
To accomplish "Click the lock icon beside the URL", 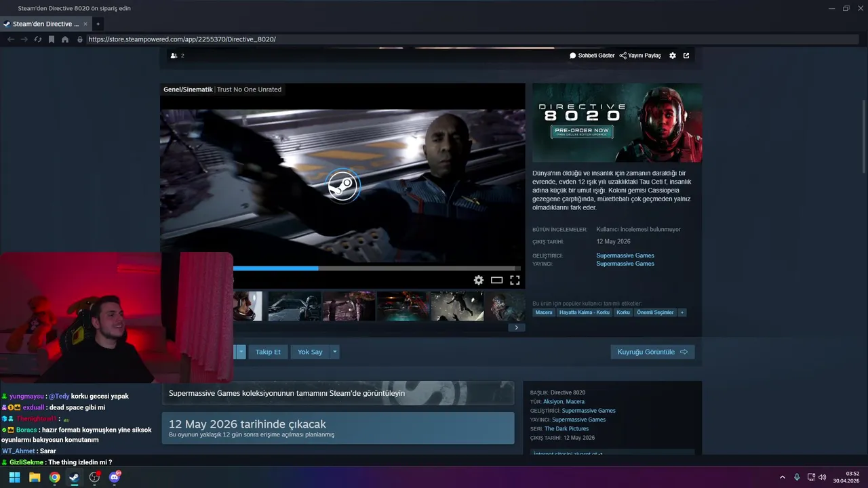I will [80, 39].
